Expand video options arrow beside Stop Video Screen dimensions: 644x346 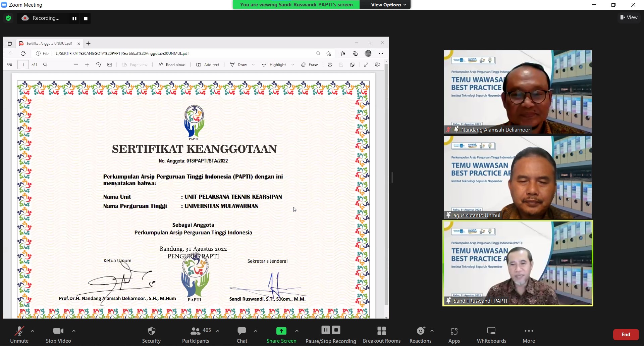click(74, 331)
